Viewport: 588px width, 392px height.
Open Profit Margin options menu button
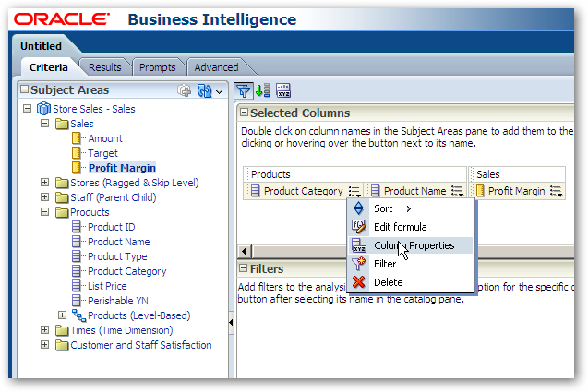[556, 192]
